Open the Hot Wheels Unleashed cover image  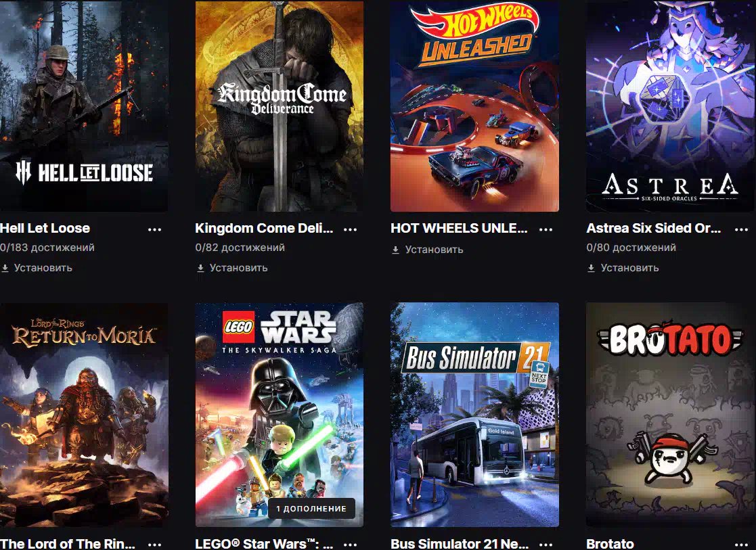click(475, 106)
